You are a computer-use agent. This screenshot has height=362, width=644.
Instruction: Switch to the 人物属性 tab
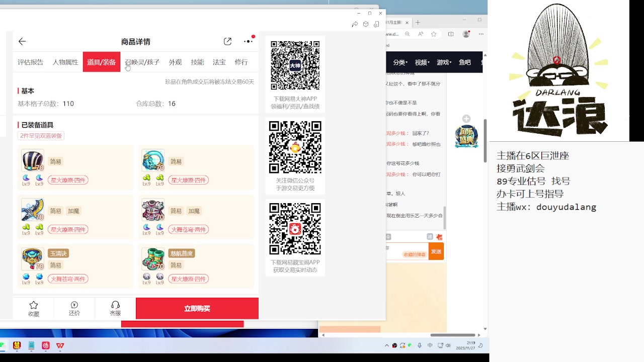[x=65, y=62]
